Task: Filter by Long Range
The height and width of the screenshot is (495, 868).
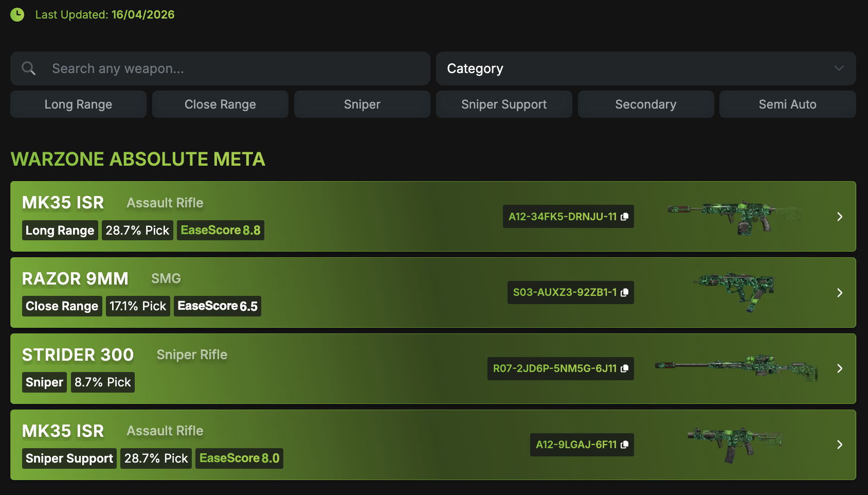Action: [78, 104]
